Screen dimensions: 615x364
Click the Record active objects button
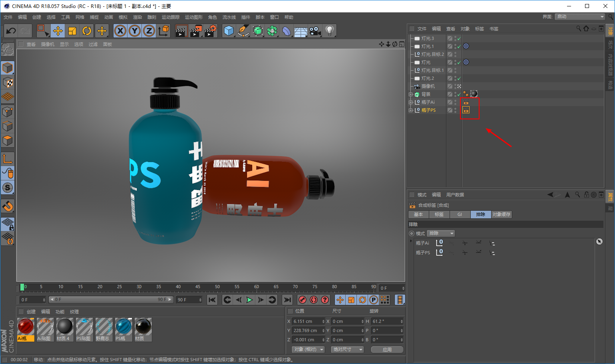[303, 300]
